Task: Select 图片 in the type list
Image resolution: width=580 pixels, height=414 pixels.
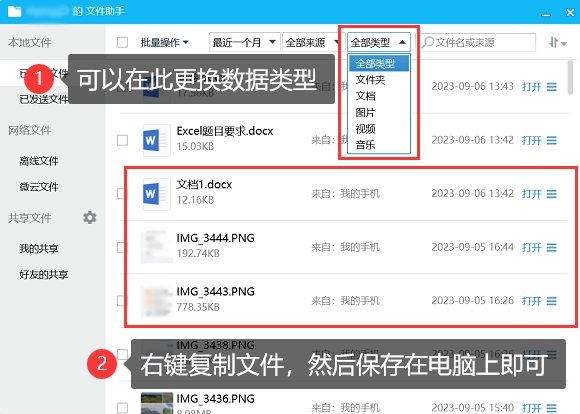Action: (x=379, y=112)
